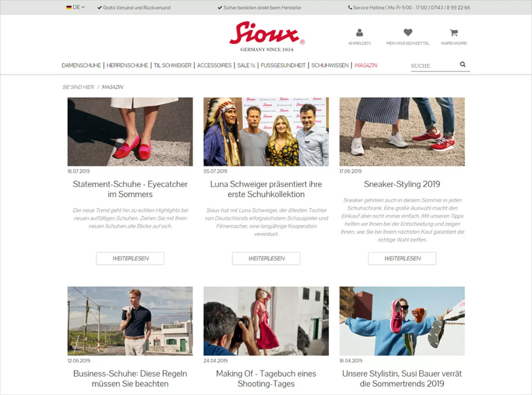Open Making Of photographer shooting thumbnail
The width and height of the screenshot is (532, 395).
(266, 321)
